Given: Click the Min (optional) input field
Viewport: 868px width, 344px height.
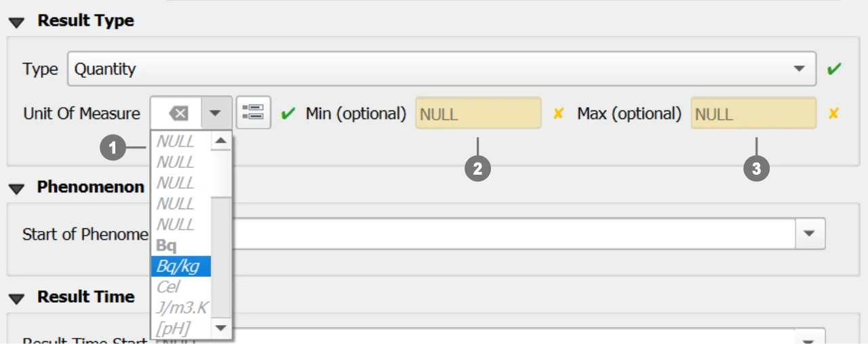Looking at the screenshot, I should (x=478, y=114).
